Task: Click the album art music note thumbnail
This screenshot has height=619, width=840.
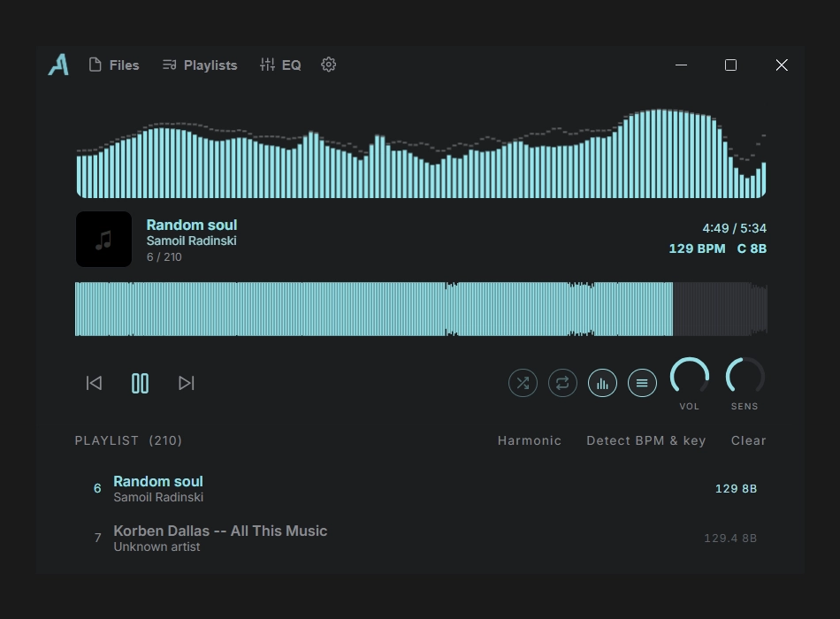Action: pyautogui.click(x=104, y=239)
